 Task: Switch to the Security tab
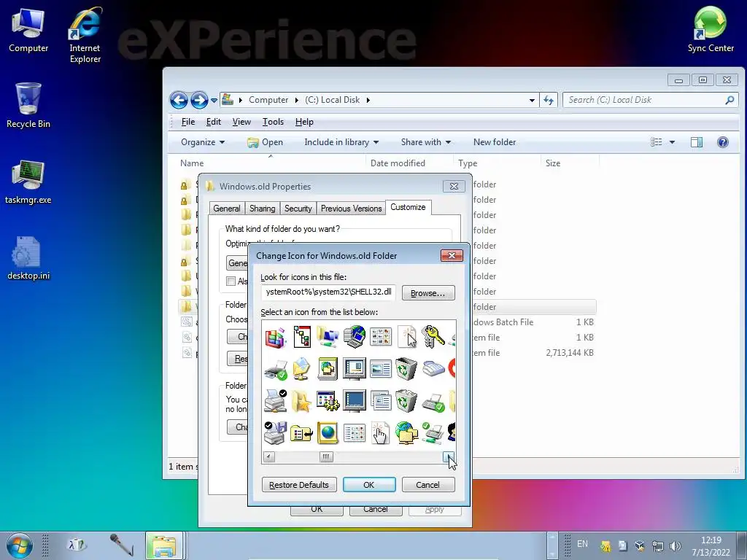click(x=298, y=208)
